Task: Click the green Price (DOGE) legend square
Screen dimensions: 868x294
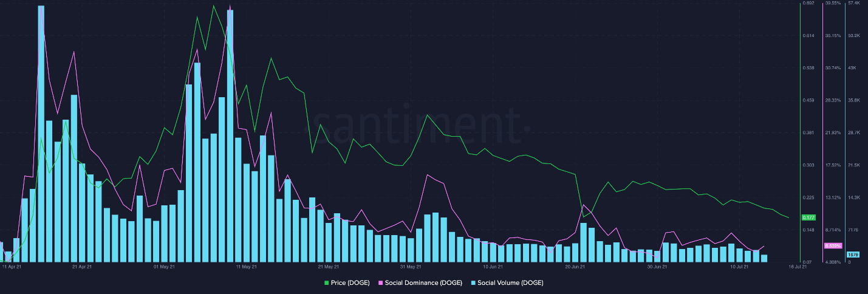Action: point(327,283)
